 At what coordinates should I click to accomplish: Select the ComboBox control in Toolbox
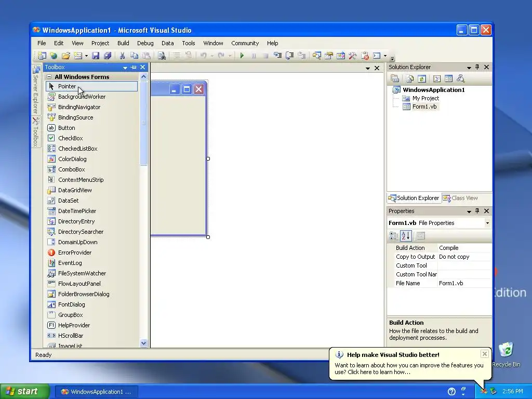[91, 169]
